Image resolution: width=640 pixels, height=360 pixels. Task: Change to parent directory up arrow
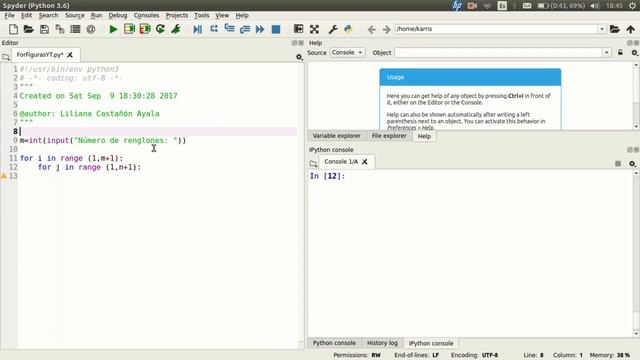pyautogui.click(x=631, y=29)
